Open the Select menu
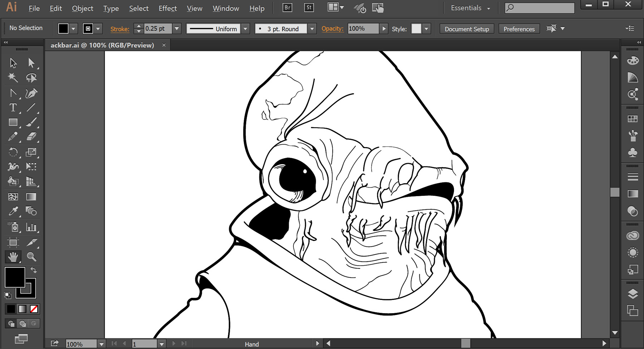 click(138, 8)
